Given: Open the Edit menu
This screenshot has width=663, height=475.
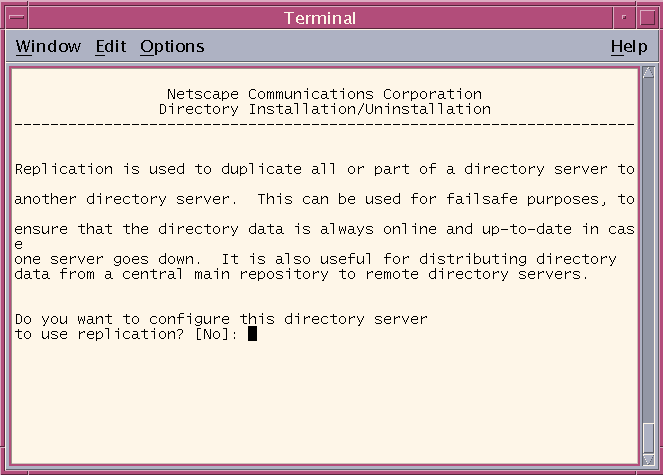Looking at the screenshot, I should click(111, 47).
